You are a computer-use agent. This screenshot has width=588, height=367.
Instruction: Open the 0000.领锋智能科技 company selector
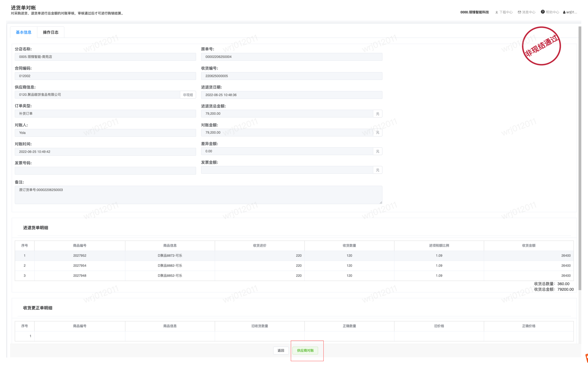click(x=474, y=12)
